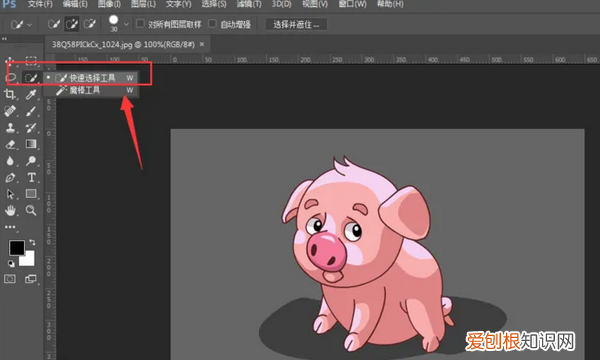Open the white background color swatch

point(29,260)
